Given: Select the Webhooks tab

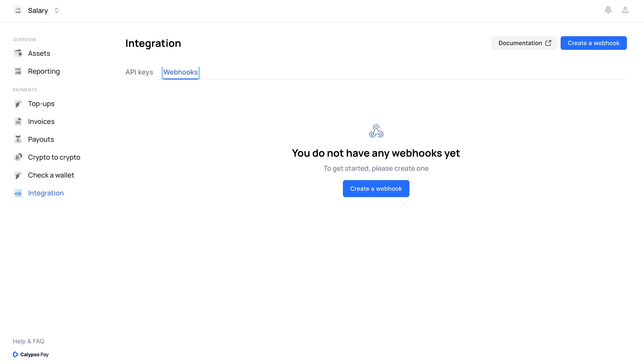Looking at the screenshot, I should (x=181, y=72).
